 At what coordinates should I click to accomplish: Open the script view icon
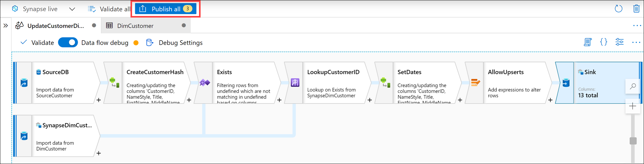click(588, 42)
